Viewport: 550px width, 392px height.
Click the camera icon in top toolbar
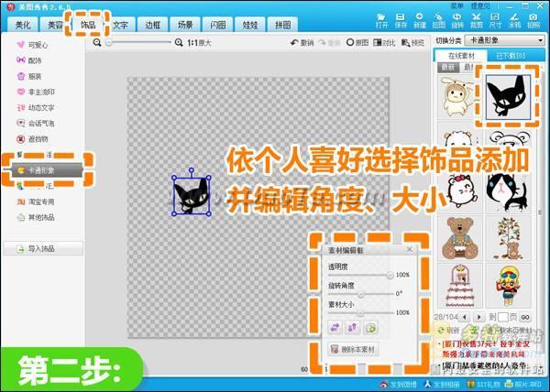[533, 21]
